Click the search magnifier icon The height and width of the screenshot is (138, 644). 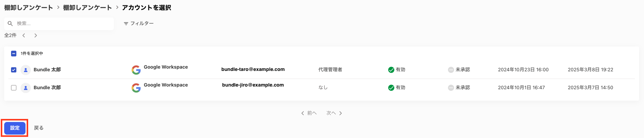[10, 24]
